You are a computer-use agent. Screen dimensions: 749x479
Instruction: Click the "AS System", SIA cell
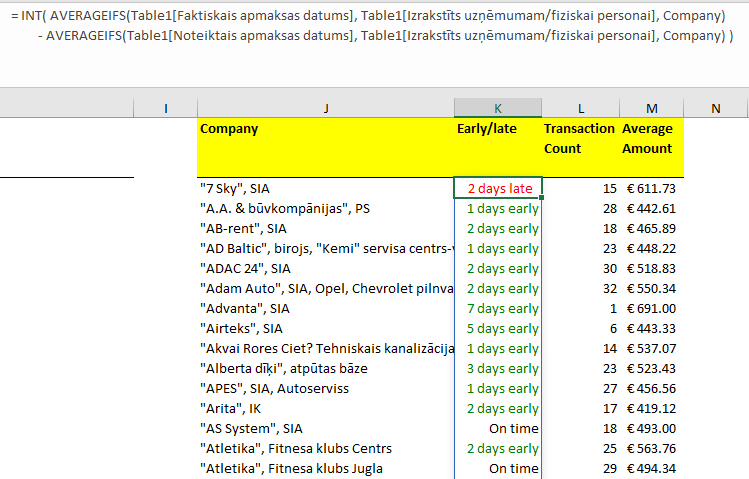(326, 429)
